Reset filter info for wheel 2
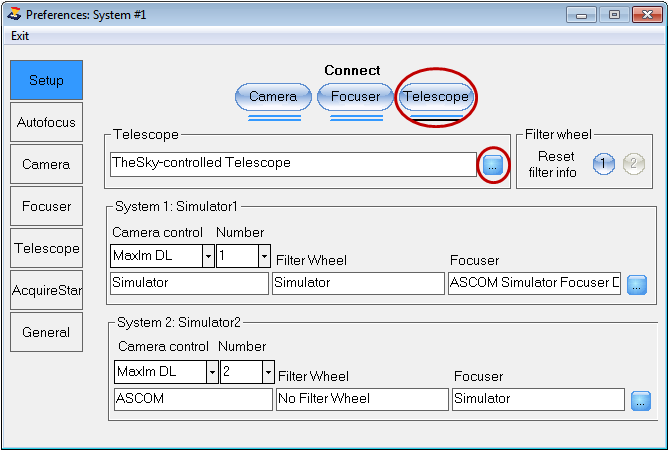669x451 pixels. pyautogui.click(x=633, y=164)
